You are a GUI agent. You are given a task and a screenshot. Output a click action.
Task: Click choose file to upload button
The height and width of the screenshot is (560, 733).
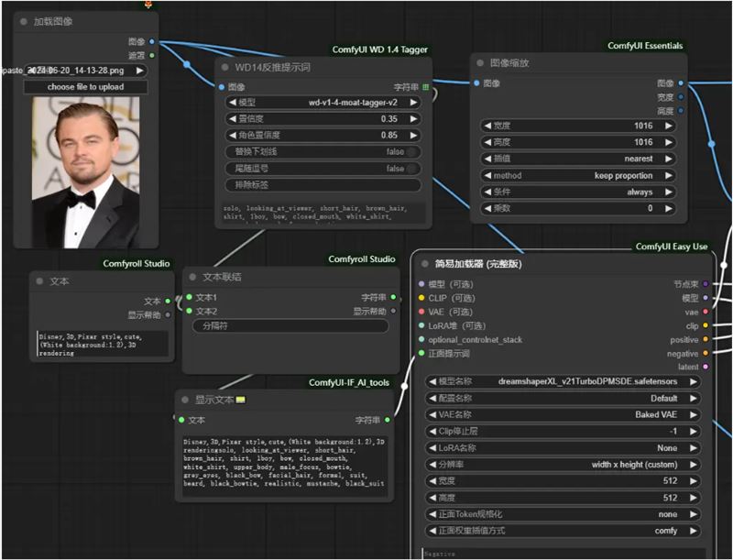(x=85, y=87)
